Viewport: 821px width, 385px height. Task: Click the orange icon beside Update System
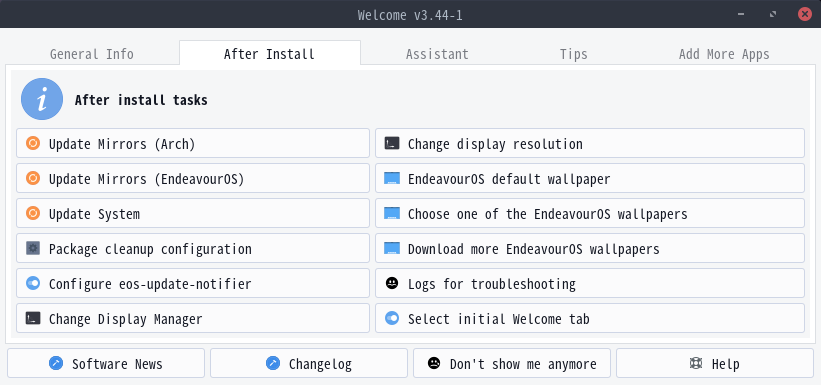point(33,213)
